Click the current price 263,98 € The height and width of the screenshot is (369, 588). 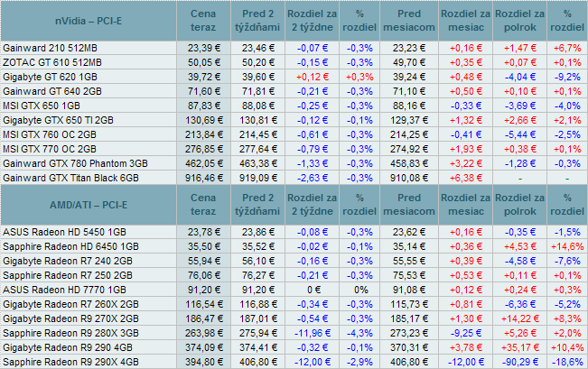coord(204,334)
